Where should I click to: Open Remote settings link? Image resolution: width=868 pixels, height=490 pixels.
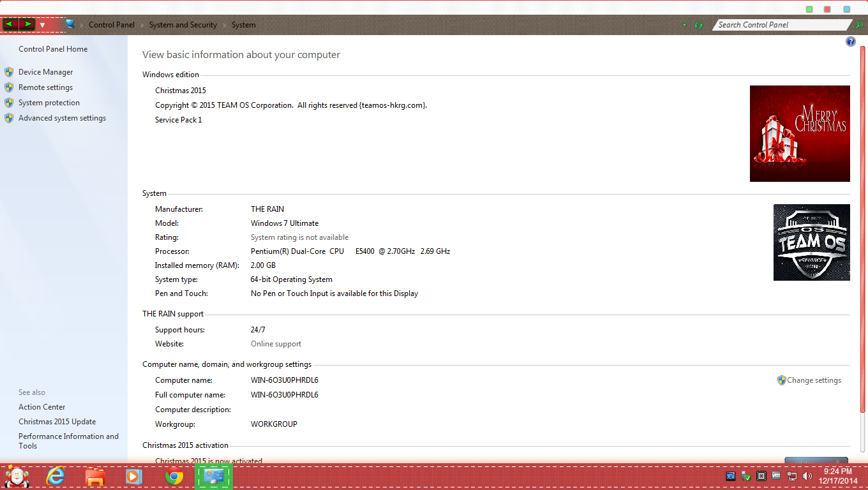pos(45,87)
